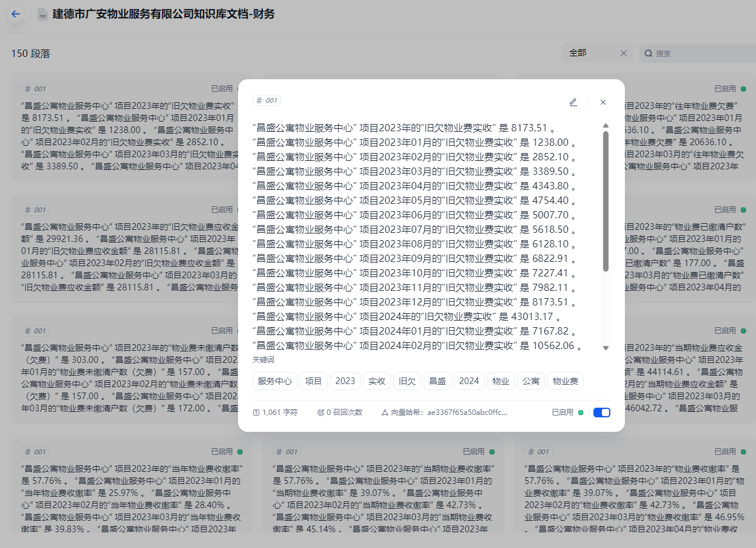The image size is (756, 548).
Task: Click the green enabled status dot in the dialog
Action: click(581, 413)
